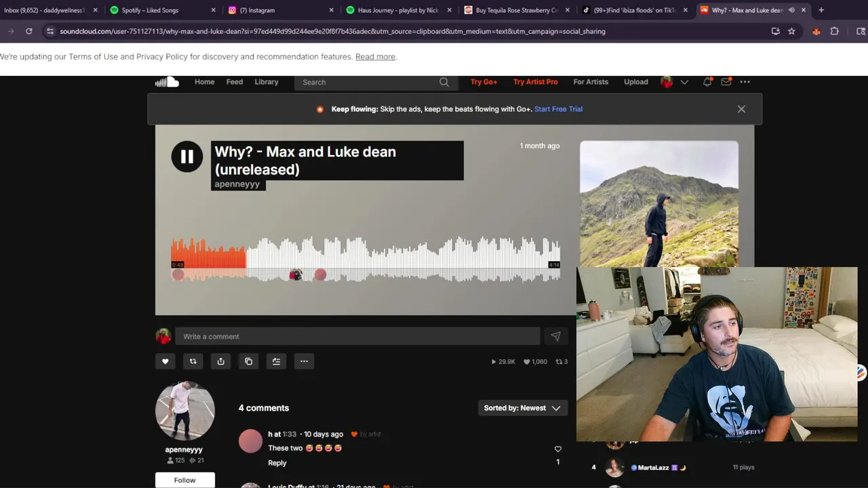Screen dimensions: 868x488
Task: Open the Upload page
Action: [636, 82]
